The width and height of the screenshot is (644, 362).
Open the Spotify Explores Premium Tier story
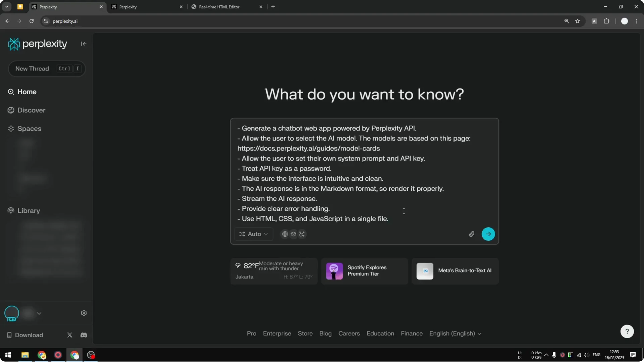point(364,271)
